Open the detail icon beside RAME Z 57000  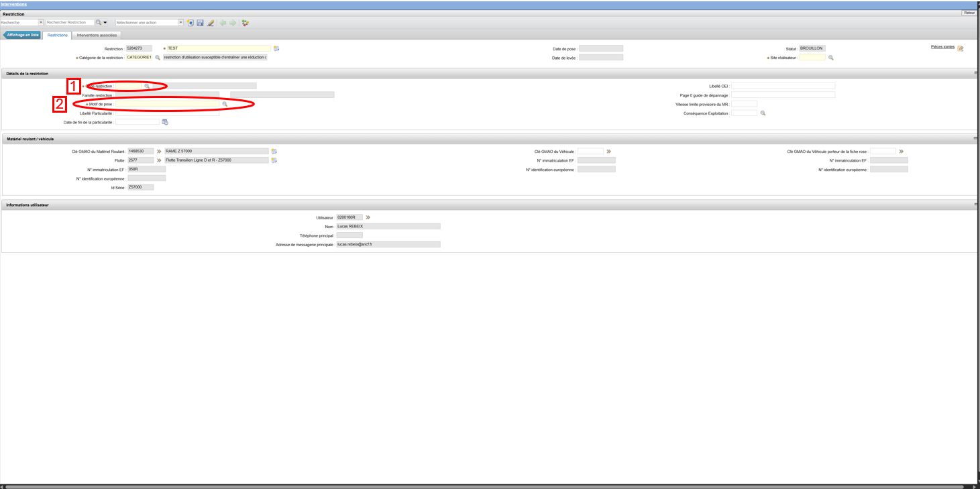click(x=274, y=152)
